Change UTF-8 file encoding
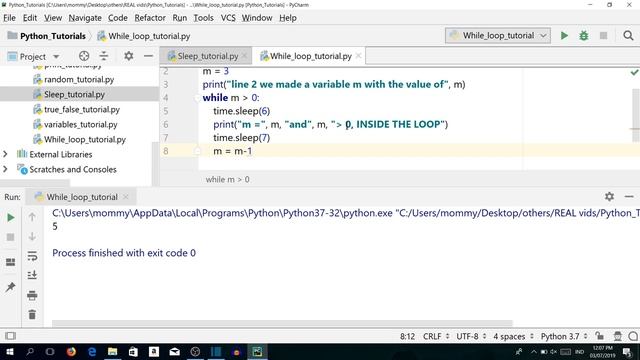Screen dimensions: 640x360 pyautogui.click(x=471, y=336)
